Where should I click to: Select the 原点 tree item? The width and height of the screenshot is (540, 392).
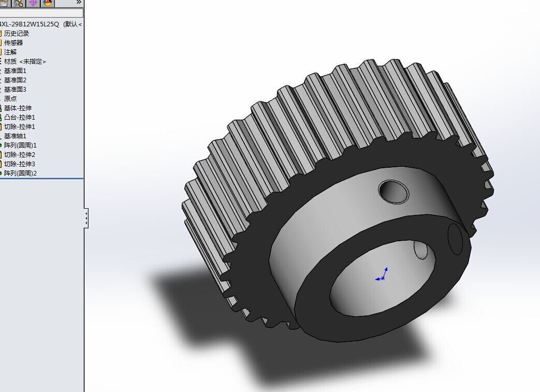10,98
